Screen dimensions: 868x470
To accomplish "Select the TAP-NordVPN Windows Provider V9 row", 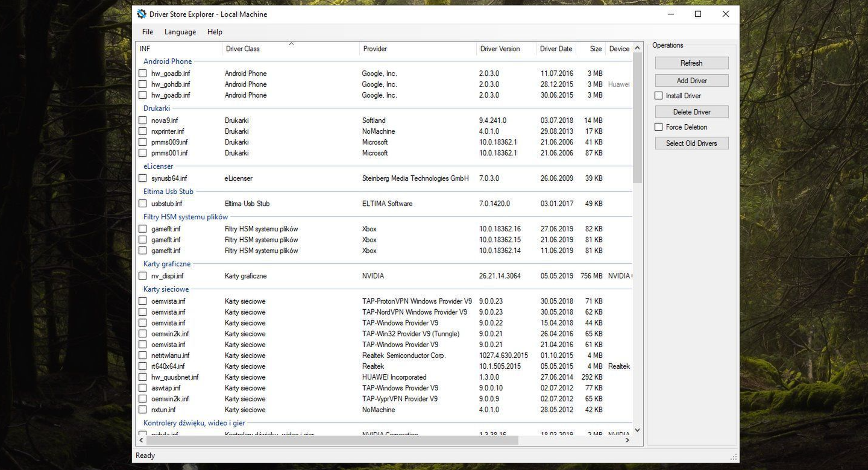I will click(x=385, y=312).
